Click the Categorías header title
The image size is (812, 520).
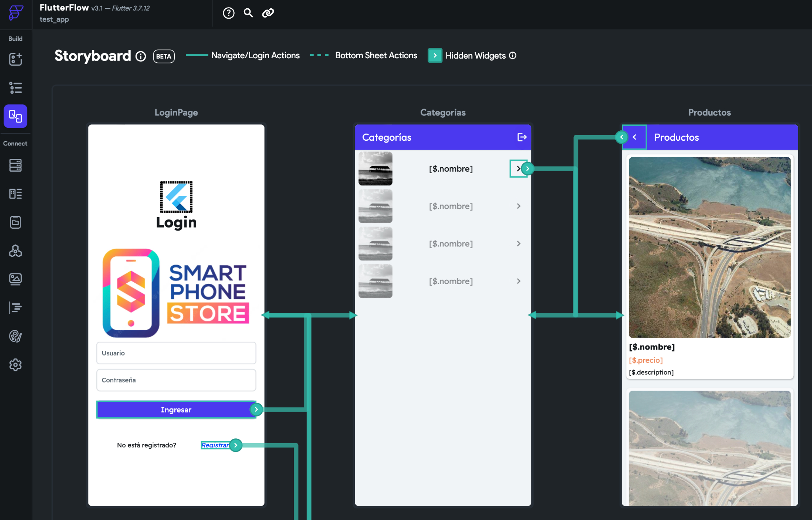click(387, 137)
